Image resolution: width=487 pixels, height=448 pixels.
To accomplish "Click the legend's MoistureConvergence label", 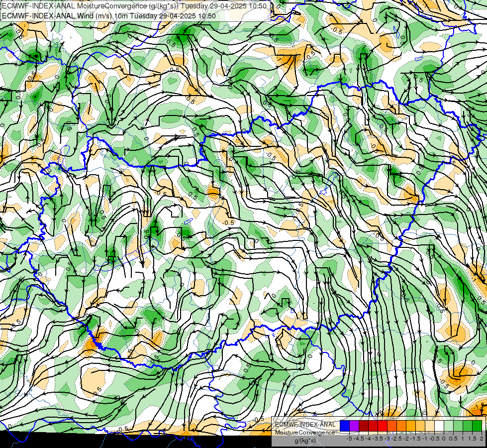I will coord(305,433).
